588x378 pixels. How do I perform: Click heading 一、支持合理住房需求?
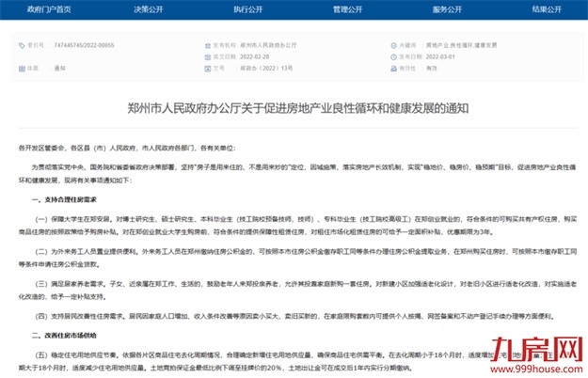click(x=64, y=199)
